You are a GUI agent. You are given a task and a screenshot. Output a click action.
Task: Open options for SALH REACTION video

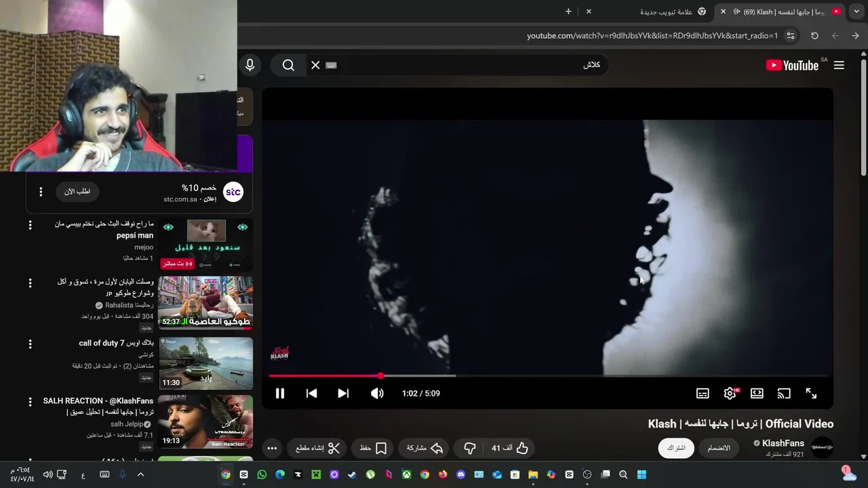[x=30, y=402]
